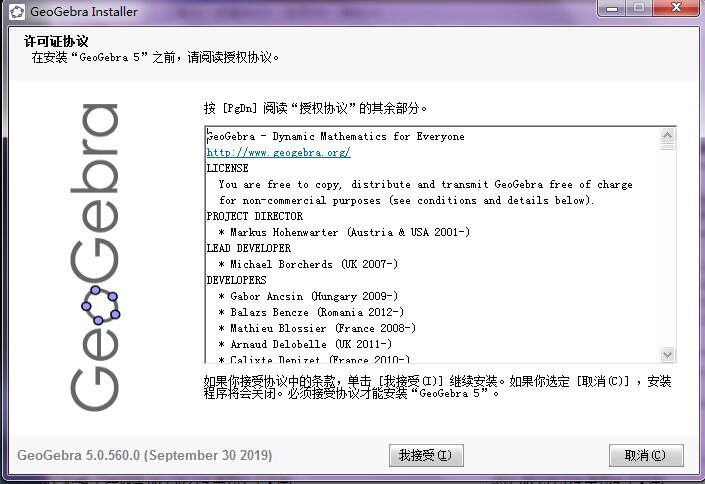
Task: Click the maximize button in title bar
Action: click(639, 9)
